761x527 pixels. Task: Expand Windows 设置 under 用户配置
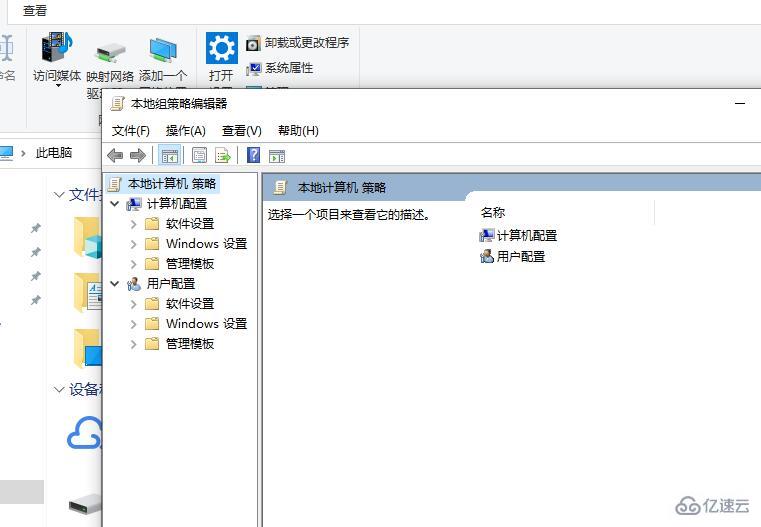pyautogui.click(x=133, y=324)
